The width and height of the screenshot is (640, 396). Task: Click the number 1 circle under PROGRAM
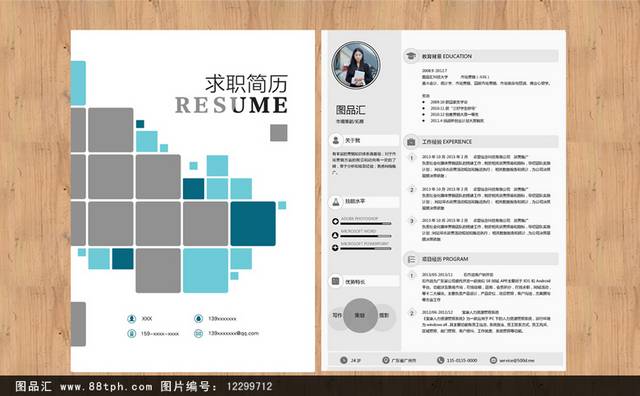[411, 276]
